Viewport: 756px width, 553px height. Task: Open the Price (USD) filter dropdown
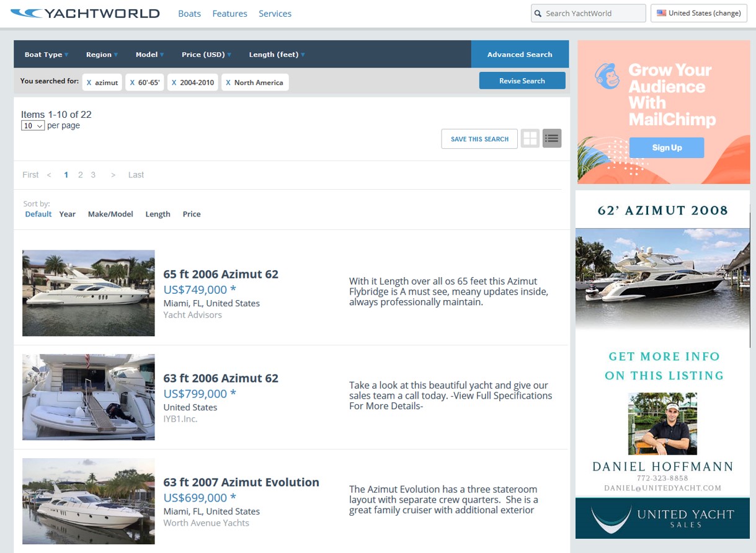tap(206, 55)
